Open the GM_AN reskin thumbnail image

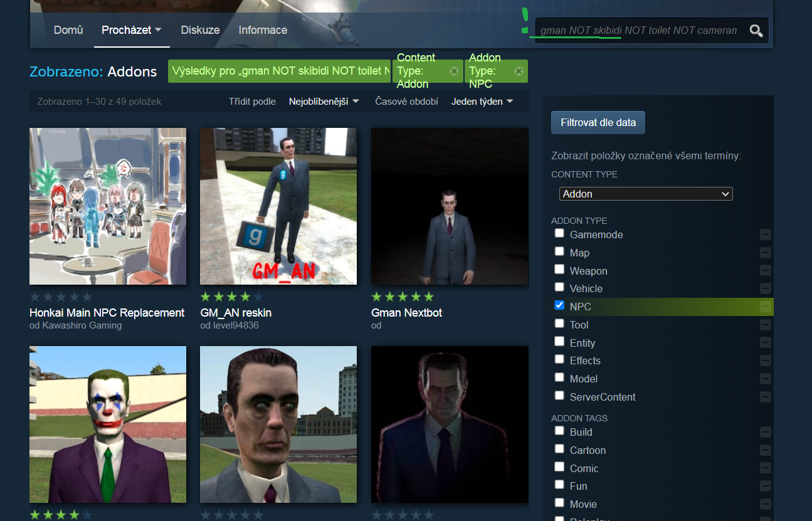tap(278, 206)
